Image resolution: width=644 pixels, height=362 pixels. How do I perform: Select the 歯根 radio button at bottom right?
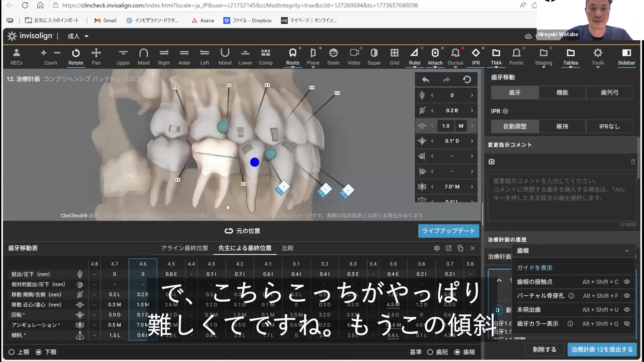click(457, 352)
